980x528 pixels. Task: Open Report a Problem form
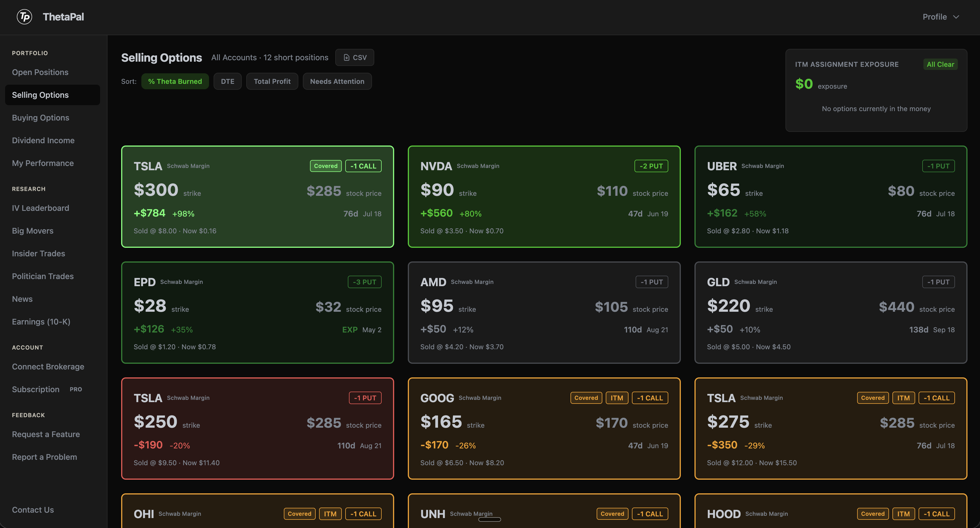[53, 457]
